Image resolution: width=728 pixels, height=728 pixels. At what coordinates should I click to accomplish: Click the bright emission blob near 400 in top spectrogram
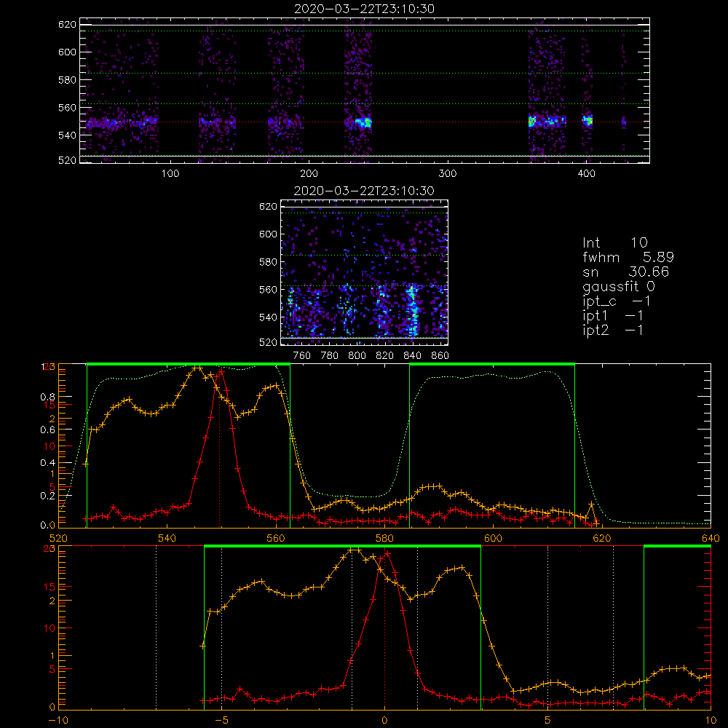click(587, 121)
